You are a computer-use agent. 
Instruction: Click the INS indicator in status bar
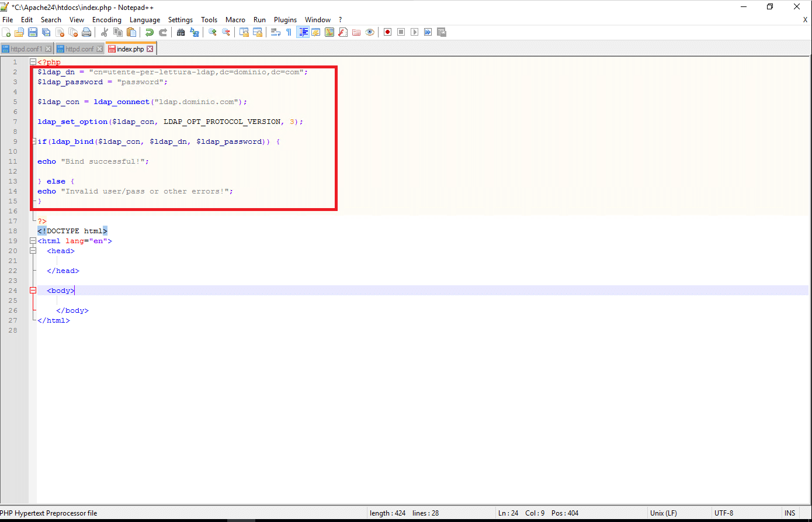[x=790, y=513]
